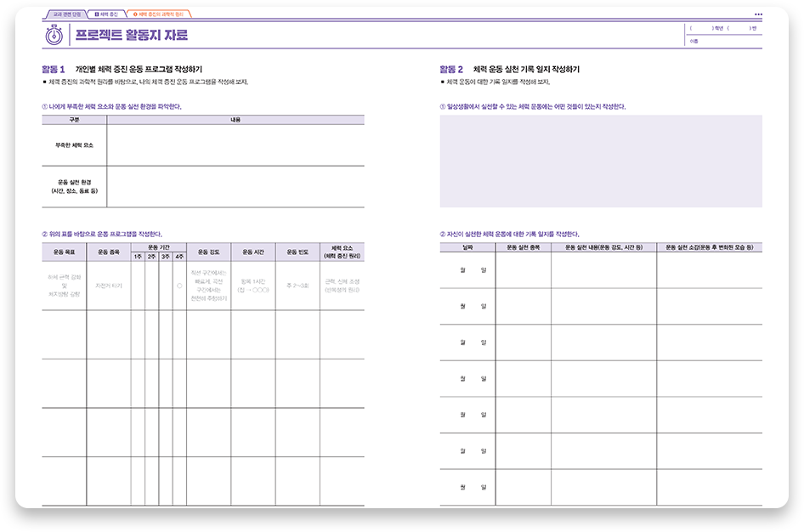804x532 pixels.
Task: Click the '4주' week sub-header
Action: (x=179, y=257)
